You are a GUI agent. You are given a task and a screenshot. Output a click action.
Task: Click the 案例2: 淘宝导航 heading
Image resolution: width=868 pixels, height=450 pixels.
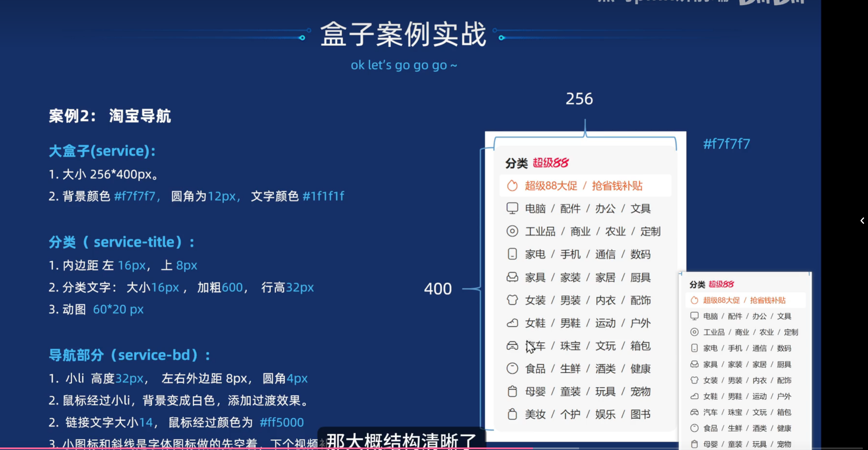[x=110, y=116]
